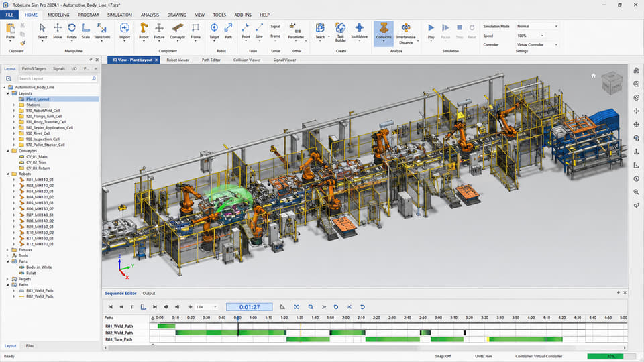
Task: Pause the sequence playback in editor
Action: point(132,307)
